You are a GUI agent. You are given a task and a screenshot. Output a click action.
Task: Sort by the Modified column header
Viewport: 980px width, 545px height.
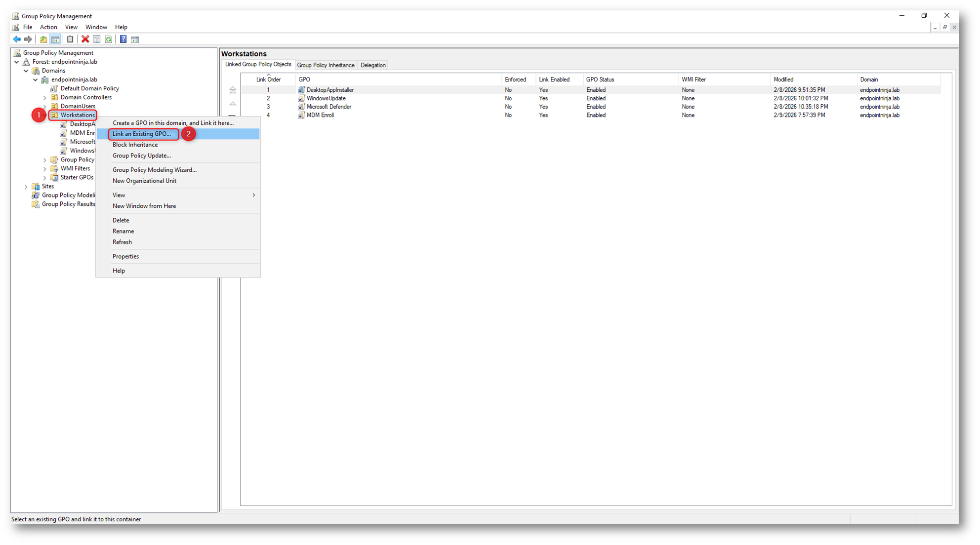click(x=783, y=79)
